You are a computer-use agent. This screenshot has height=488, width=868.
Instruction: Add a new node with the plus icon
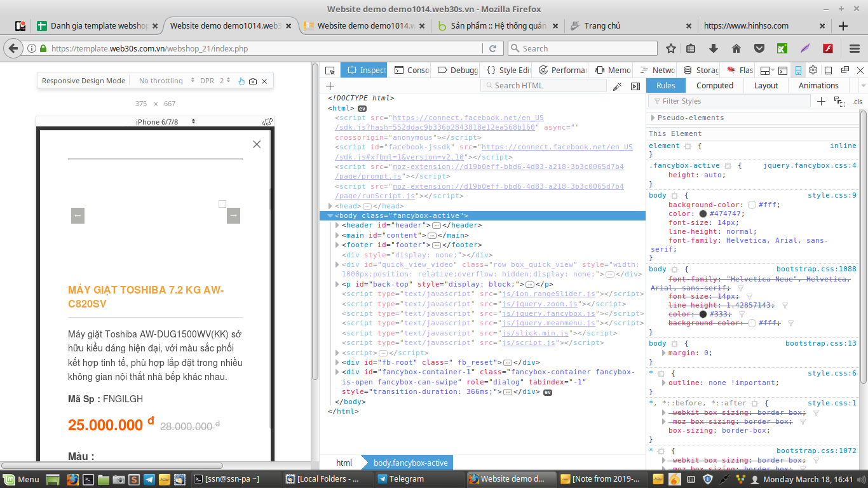(x=330, y=86)
